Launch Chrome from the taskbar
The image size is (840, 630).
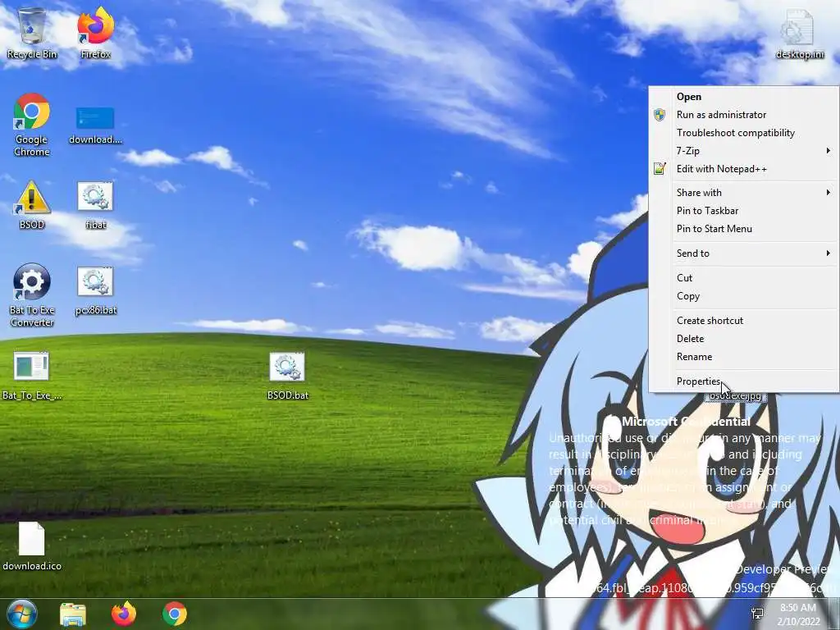point(175,614)
